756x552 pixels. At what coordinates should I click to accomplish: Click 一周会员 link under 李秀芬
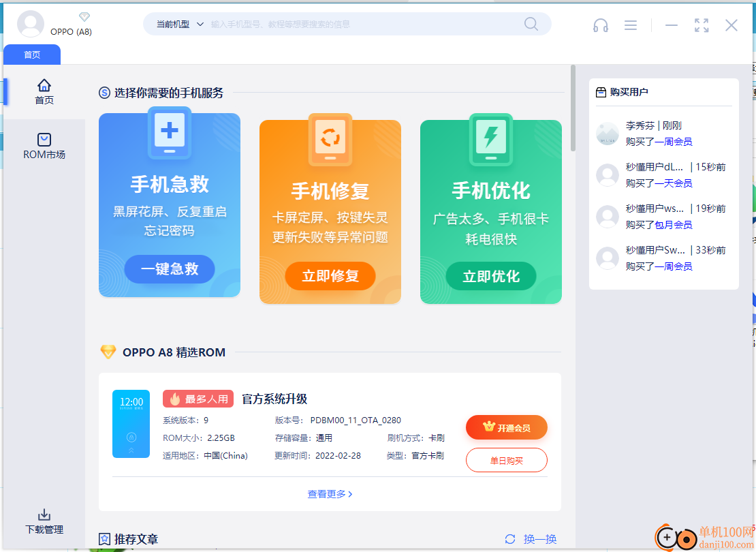coord(673,142)
